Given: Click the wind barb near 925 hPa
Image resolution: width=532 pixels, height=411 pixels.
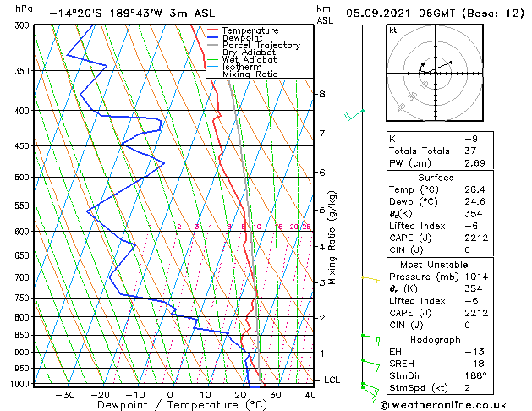Looking at the screenshot, I should (x=370, y=365).
